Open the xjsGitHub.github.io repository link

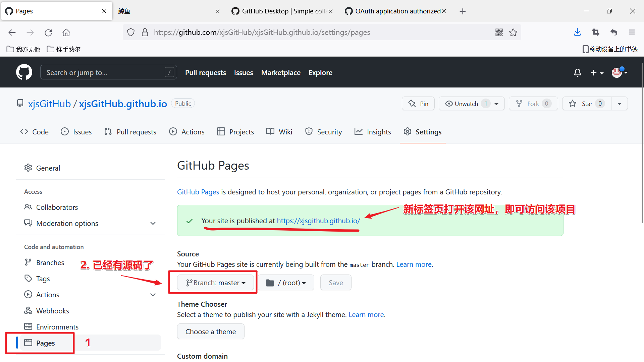point(123,104)
